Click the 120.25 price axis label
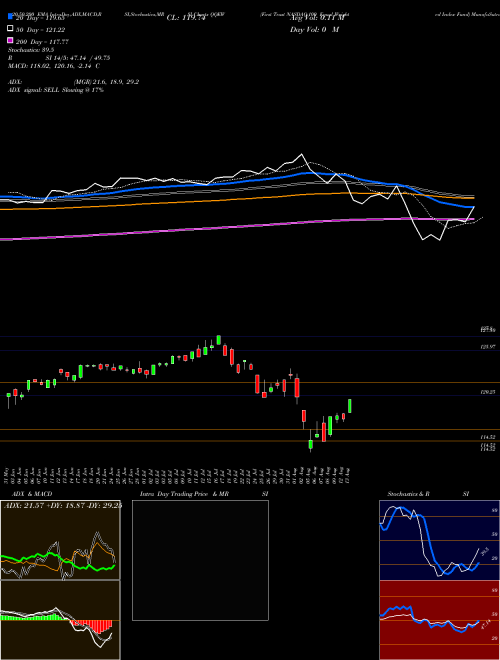This screenshot has height=660, width=500. (488, 392)
